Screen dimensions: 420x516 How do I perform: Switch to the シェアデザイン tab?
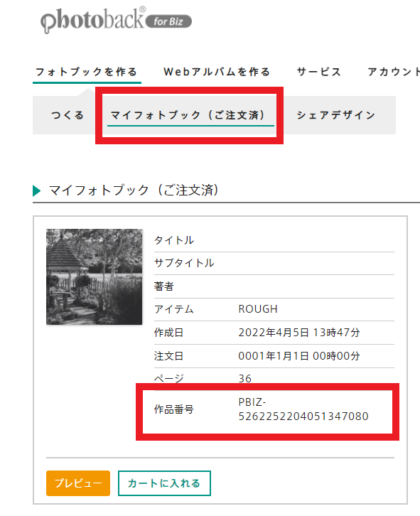pyautogui.click(x=335, y=115)
